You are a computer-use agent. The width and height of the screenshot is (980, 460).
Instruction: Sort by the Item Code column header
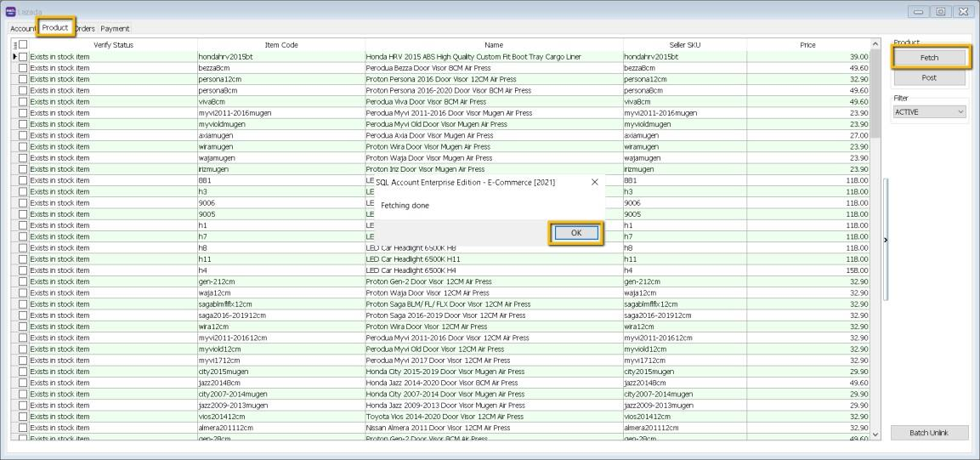pos(281,44)
